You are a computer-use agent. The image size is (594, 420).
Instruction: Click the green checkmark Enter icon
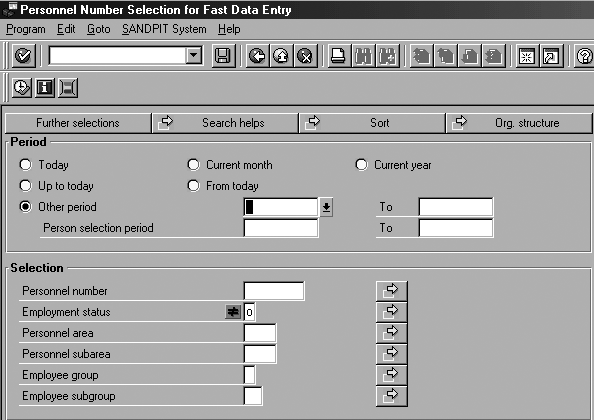coord(23,56)
